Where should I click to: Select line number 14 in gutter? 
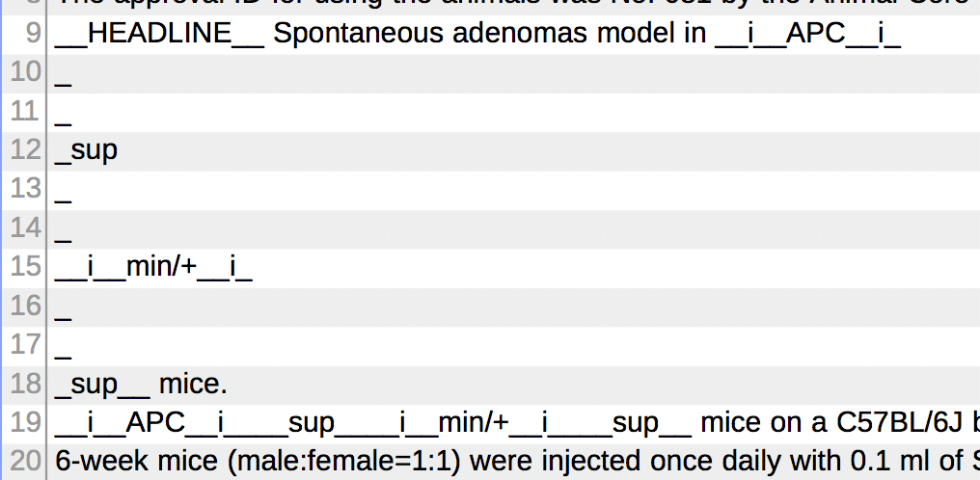point(26,227)
